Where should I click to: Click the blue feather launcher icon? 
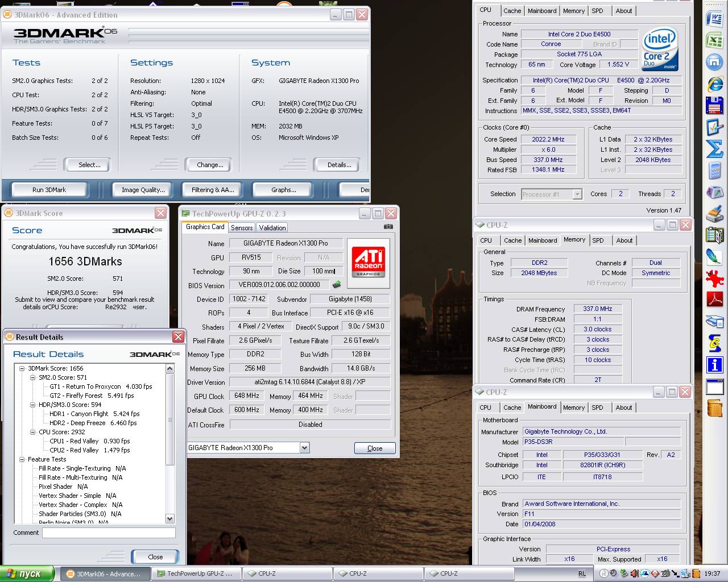click(714, 256)
